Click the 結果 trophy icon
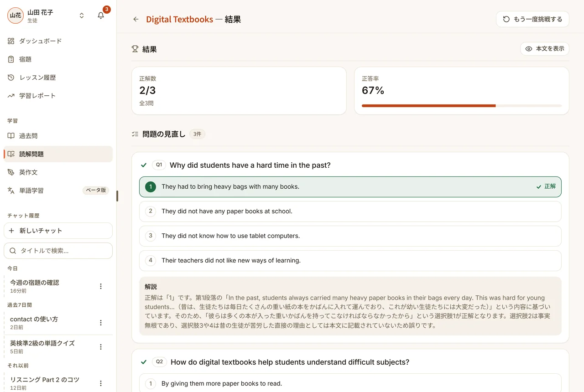Screen dimensions: 584x392 135,49
